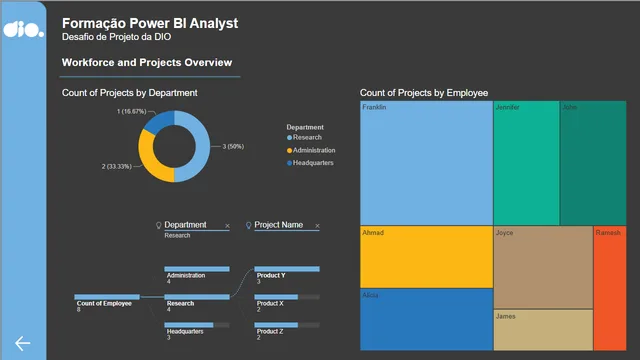Click the lightbulb icon beside Project Name
This screenshot has width=640, height=360.
(x=248, y=225)
